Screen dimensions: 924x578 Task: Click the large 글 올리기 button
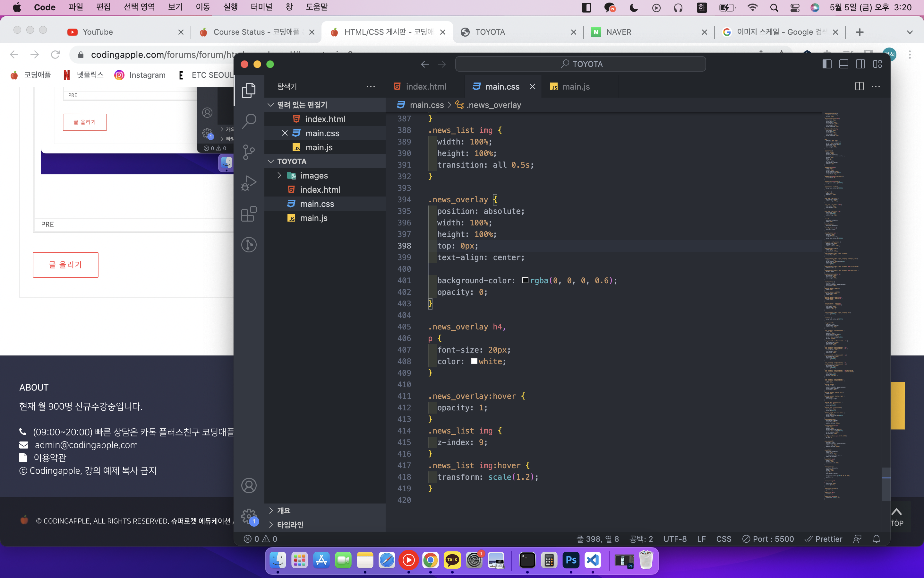point(65,265)
